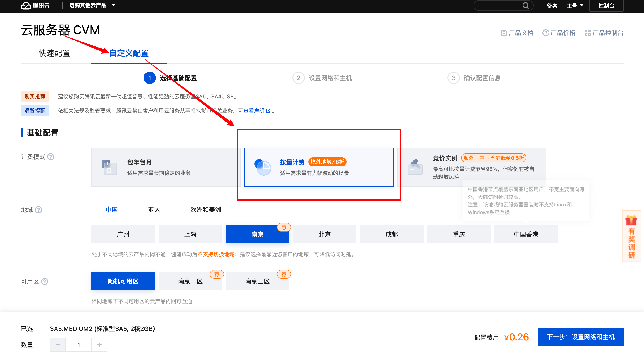Choose 南京一区 availability zone
644x359 pixels.
190,281
